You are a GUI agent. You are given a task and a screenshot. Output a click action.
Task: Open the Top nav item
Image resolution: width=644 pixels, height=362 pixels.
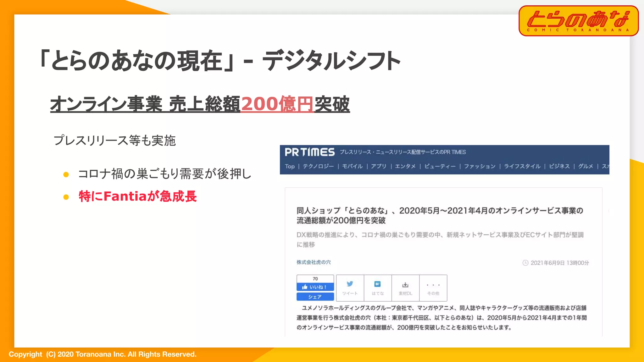coord(290,166)
